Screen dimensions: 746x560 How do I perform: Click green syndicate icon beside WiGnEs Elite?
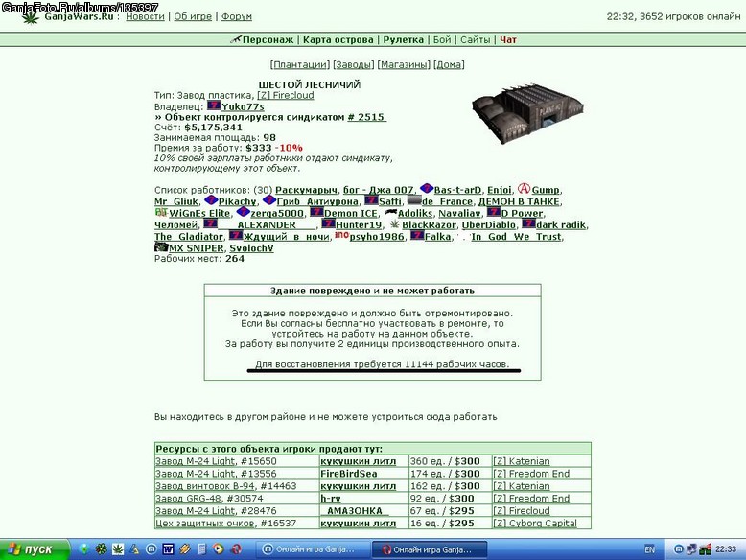[x=161, y=212]
